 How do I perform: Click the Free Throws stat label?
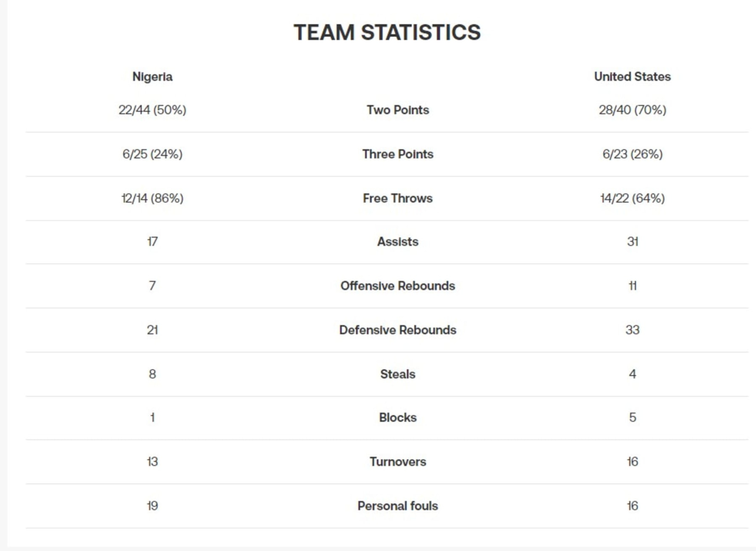pyautogui.click(x=398, y=198)
